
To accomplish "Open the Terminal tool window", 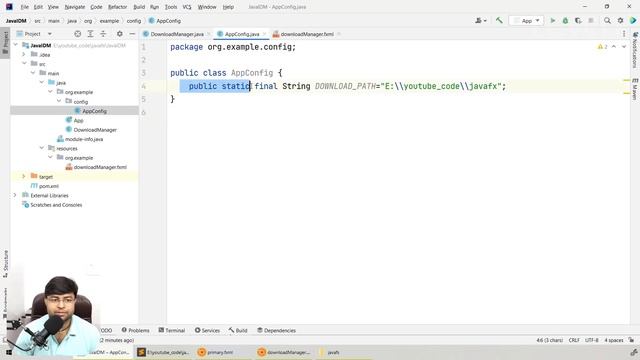I will (x=172, y=330).
